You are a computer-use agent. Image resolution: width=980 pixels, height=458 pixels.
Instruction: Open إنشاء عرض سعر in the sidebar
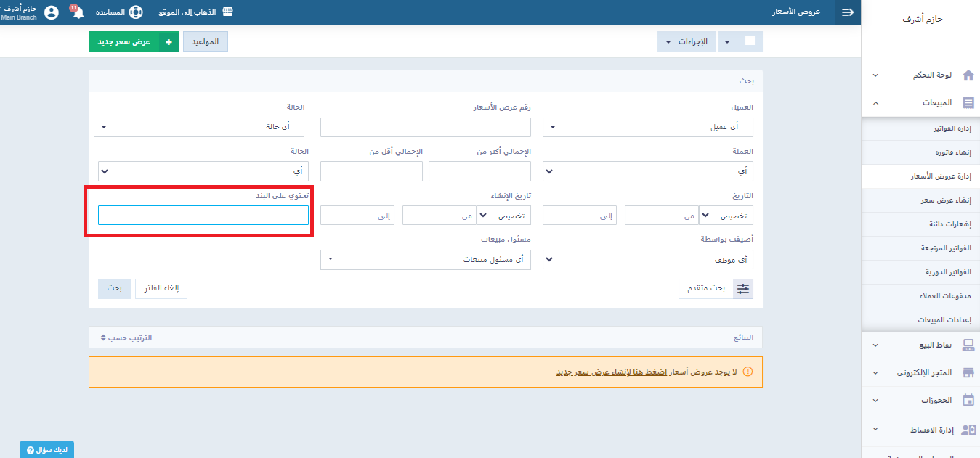tap(920, 200)
